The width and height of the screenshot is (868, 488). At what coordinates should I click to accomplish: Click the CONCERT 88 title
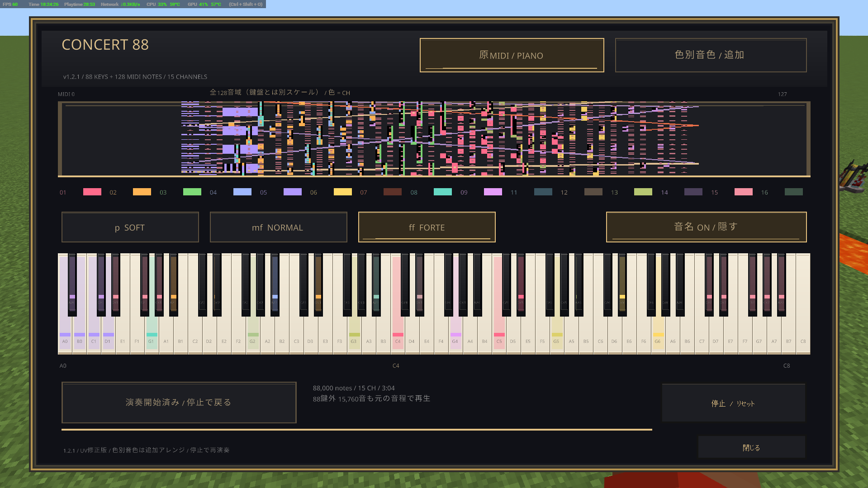[105, 45]
